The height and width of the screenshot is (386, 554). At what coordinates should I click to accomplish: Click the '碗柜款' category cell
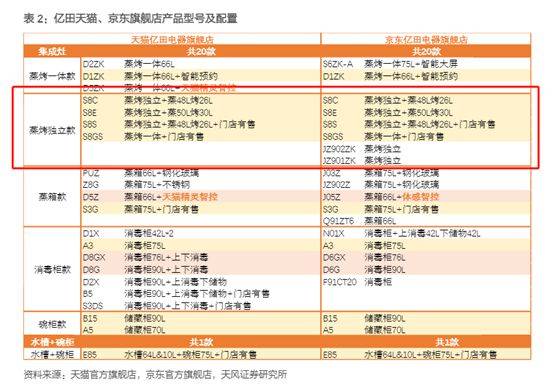(52, 324)
